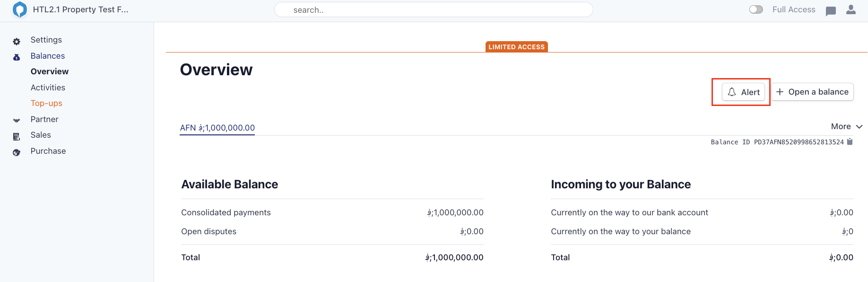This screenshot has height=282, width=868.
Task: Expand the Partner section label
Action: pyautogui.click(x=44, y=119)
